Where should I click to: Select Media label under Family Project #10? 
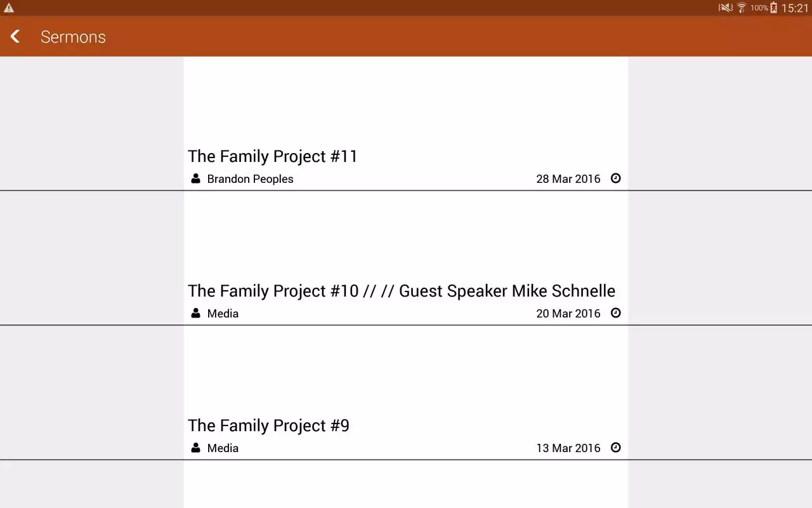pyautogui.click(x=223, y=314)
